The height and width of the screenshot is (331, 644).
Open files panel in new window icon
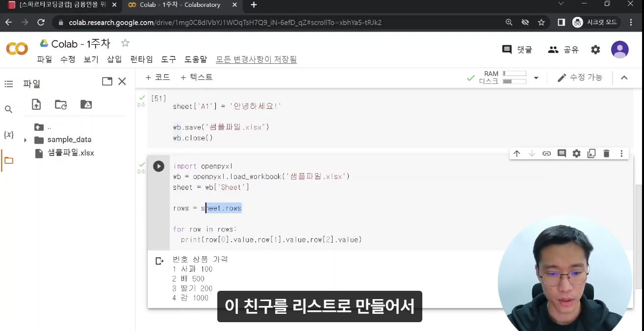pyautogui.click(x=107, y=81)
